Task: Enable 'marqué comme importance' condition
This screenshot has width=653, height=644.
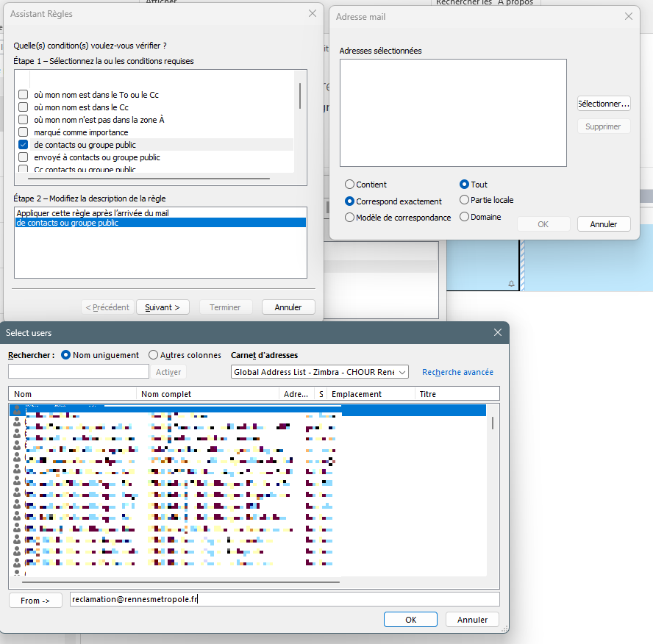Action: (24, 132)
